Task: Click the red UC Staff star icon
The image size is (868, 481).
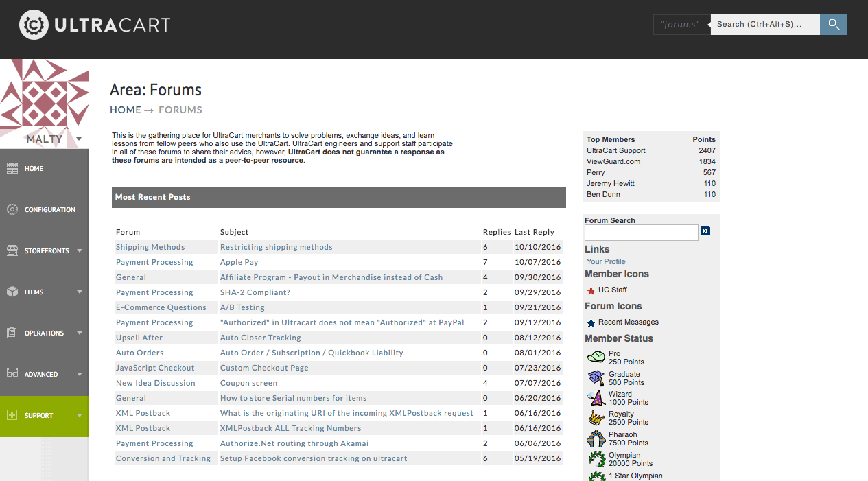Action: tap(591, 290)
